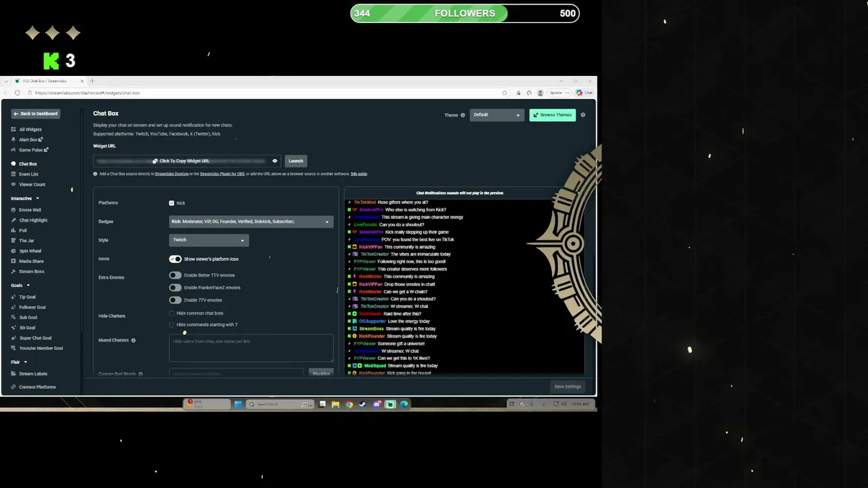Reveal widget URL with eye icon
The image size is (868, 488).
tap(275, 161)
